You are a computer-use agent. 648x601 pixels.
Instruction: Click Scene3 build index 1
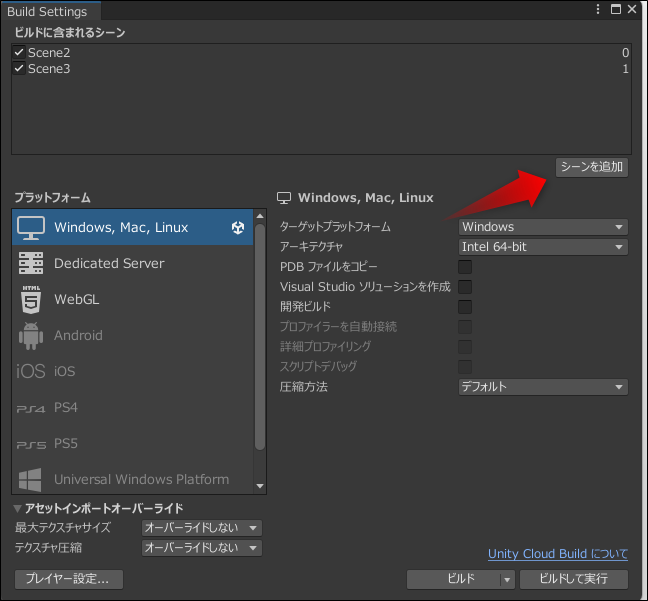pyautogui.click(x=626, y=68)
